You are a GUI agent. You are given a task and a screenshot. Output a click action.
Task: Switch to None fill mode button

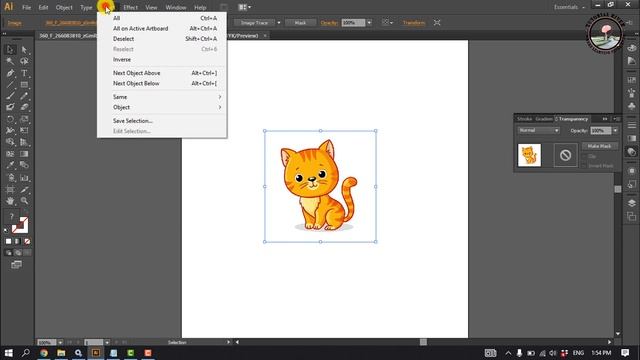(27, 241)
